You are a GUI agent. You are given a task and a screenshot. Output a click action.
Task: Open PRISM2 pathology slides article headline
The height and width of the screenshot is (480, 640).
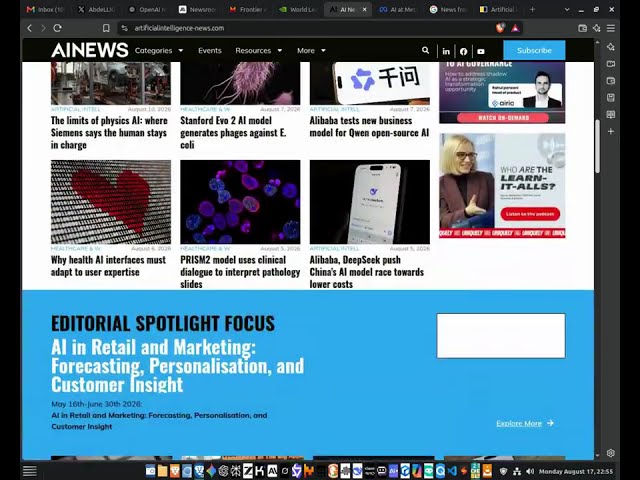pos(240,272)
